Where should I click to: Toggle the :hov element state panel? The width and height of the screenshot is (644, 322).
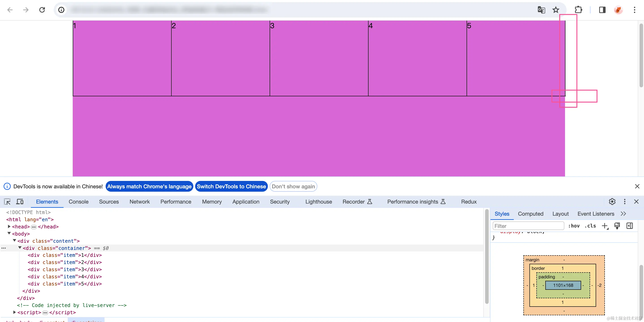point(574,226)
